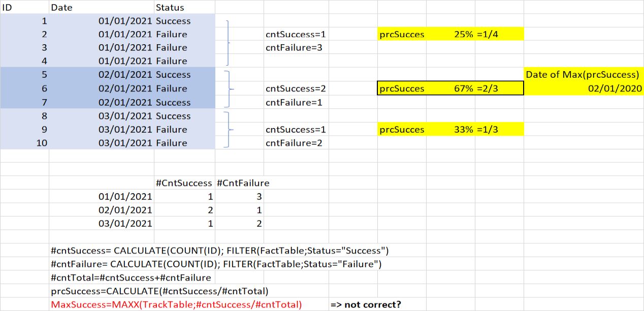The image size is (644, 311).
Task: Select the ID cell containing 4
Action: (x=24, y=61)
